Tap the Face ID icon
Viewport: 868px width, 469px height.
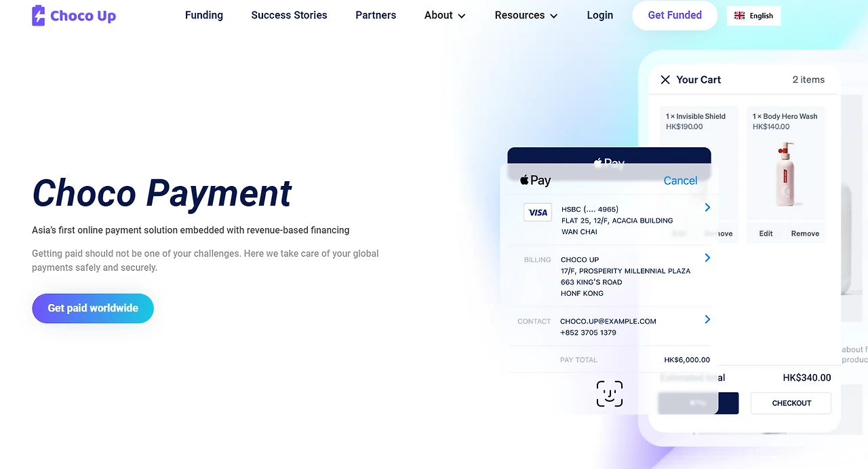(610, 394)
